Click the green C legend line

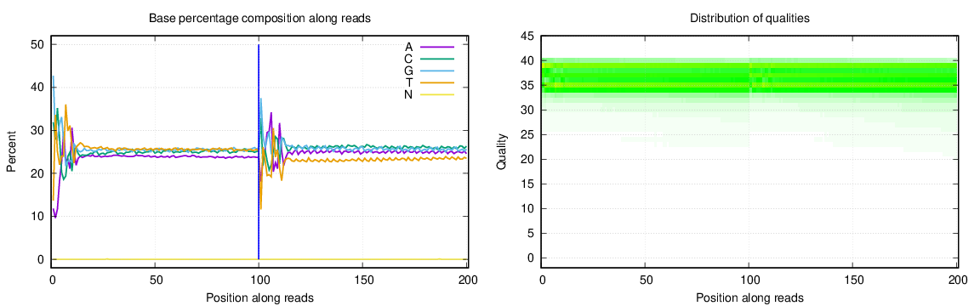436,58
